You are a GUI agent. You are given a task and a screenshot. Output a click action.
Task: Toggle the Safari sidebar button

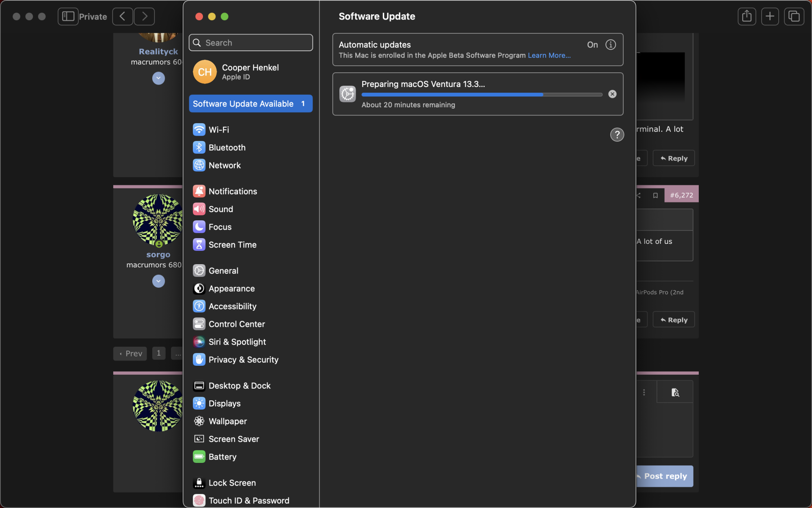point(68,17)
